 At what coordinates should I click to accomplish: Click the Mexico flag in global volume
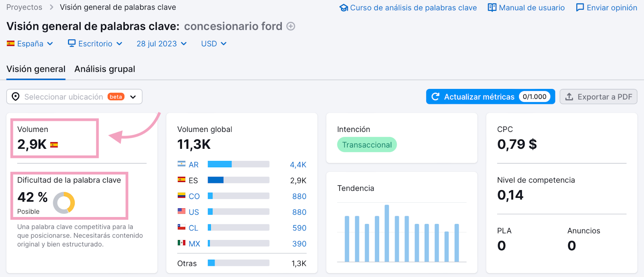[x=182, y=243]
